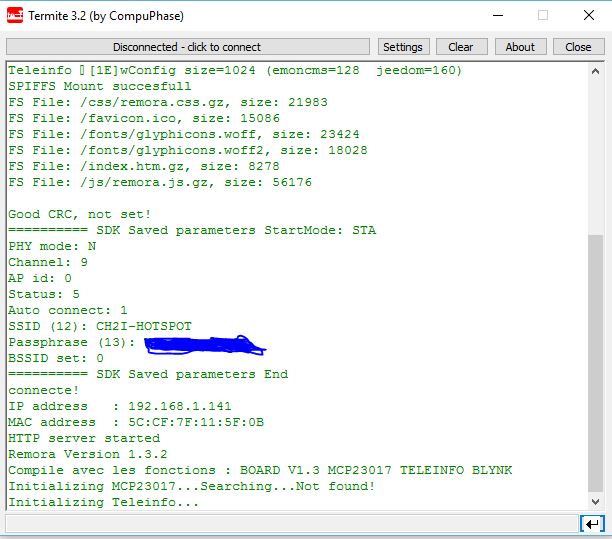Click the 'Teleinfo' config size line at top
The height and width of the screenshot is (539, 612).
tap(235, 70)
